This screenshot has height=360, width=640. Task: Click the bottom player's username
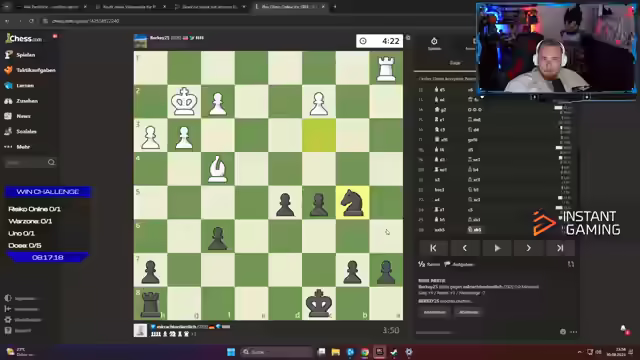coord(176,327)
